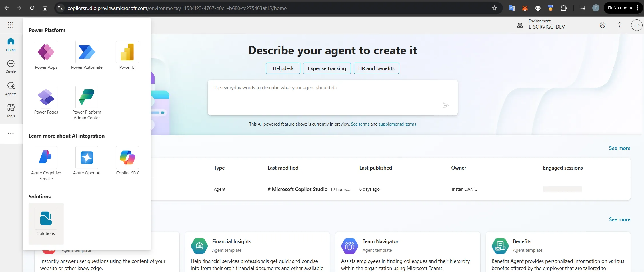644x272 pixels.
Task: Open the Benefits template card
Action: (x=558, y=252)
